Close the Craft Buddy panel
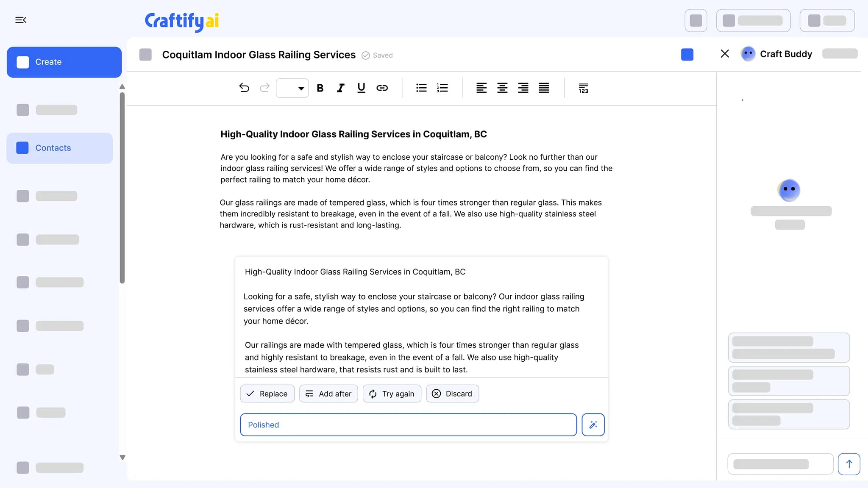The image size is (868, 488). (725, 53)
